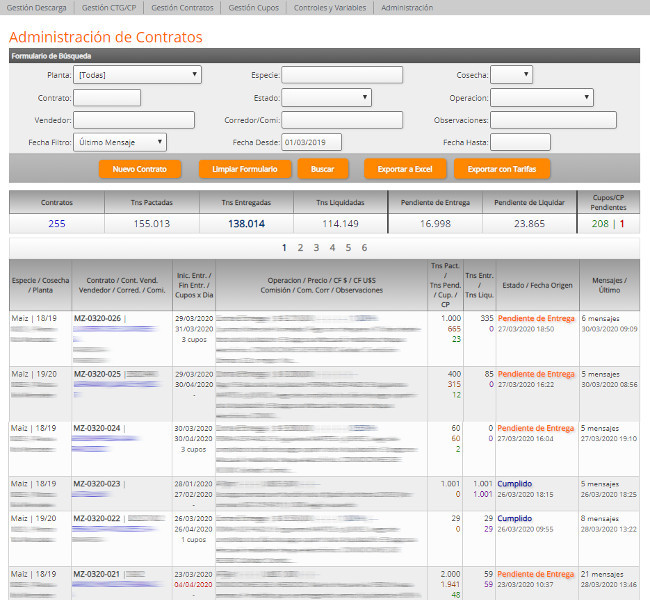Click the Nuevo Contrato button
The width and height of the screenshot is (650, 600).
click(140, 169)
